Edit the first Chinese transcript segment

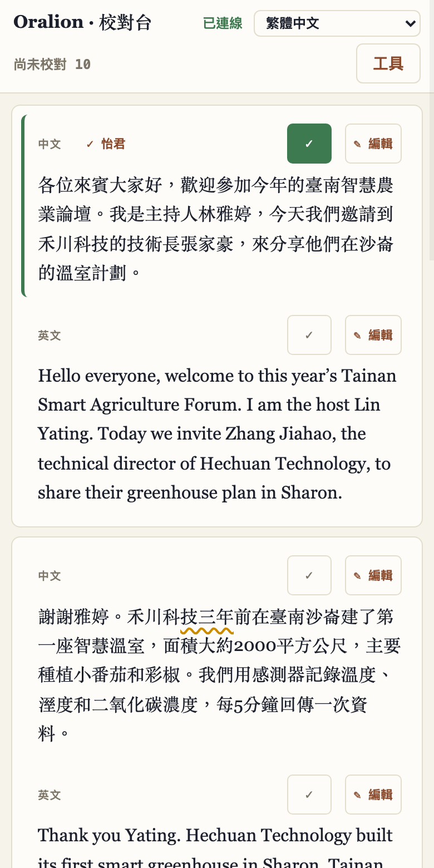[x=373, y=144]
